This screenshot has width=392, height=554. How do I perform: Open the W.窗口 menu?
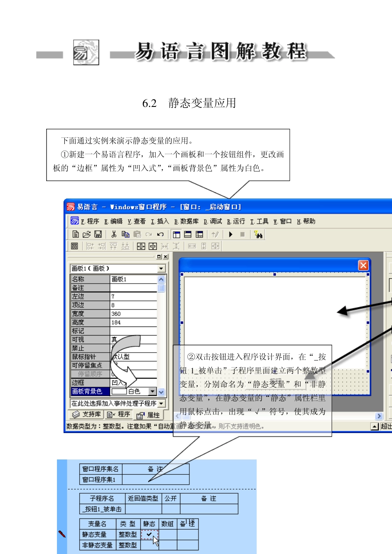pos(283,221)
